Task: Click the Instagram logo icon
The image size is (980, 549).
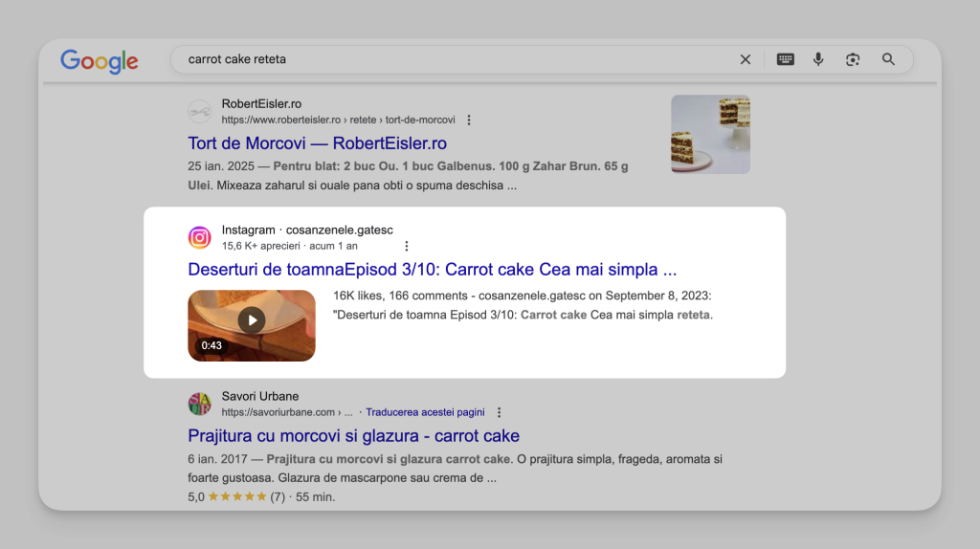Action: tap(199, 237)
